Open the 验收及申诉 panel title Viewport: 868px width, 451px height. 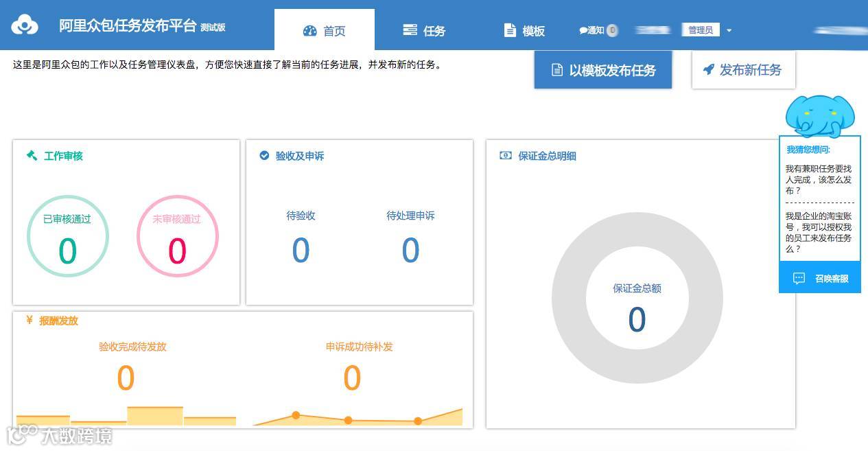[300, 156]
